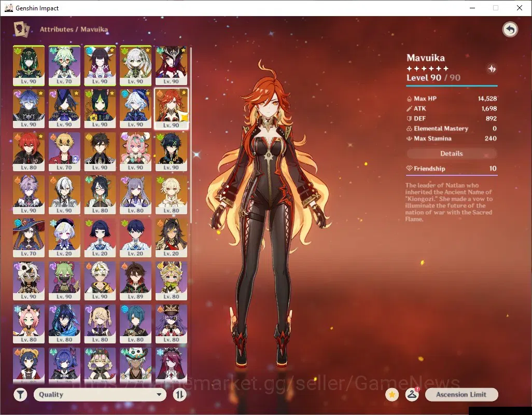Select Zhongli's character card
This screenshot has width=532, height=415.
point(100,151)
